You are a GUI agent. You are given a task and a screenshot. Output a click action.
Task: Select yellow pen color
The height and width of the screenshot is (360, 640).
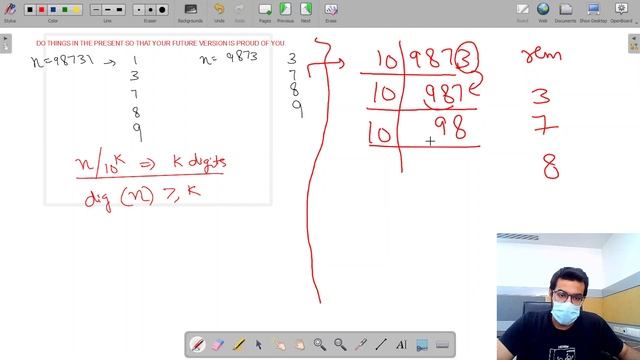[76, 9]
